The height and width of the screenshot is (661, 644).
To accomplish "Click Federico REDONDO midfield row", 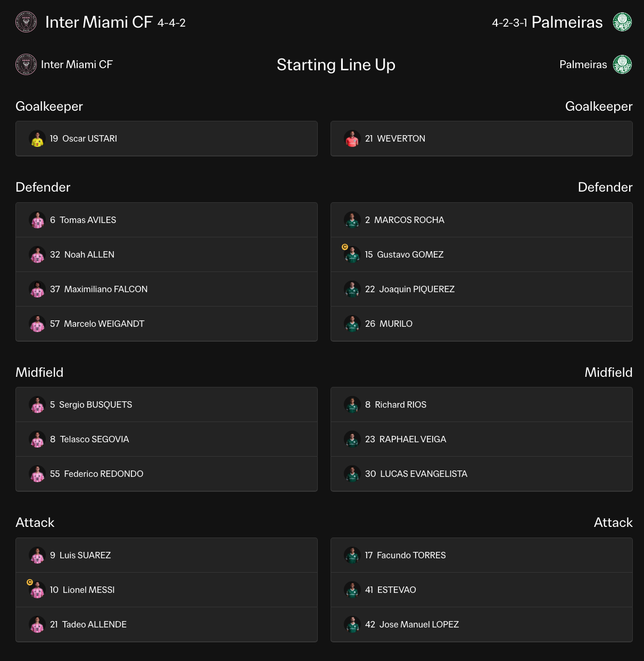I will pos(167,474).
